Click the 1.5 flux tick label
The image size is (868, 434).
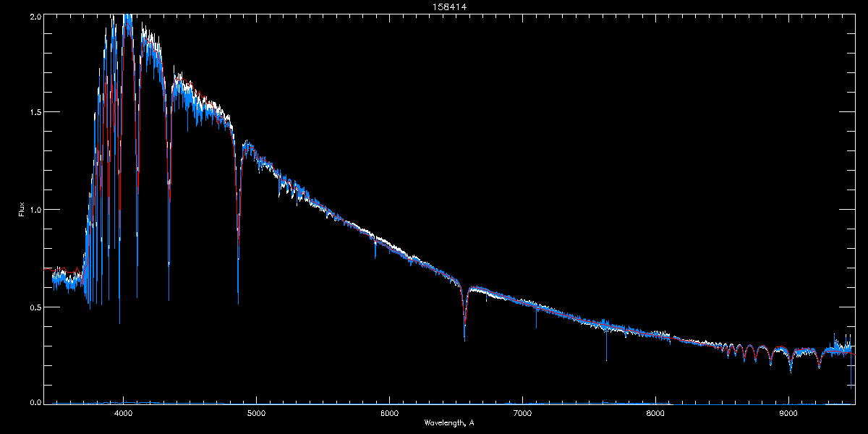point(35,112)
